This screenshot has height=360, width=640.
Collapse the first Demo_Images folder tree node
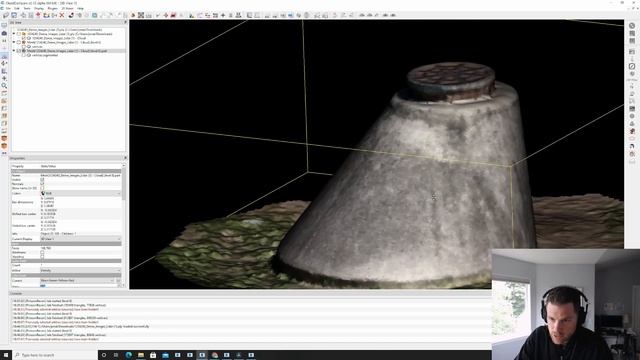[14, 34]
